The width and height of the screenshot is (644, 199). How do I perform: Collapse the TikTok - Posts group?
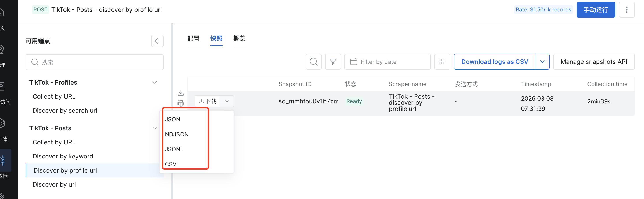154,128
